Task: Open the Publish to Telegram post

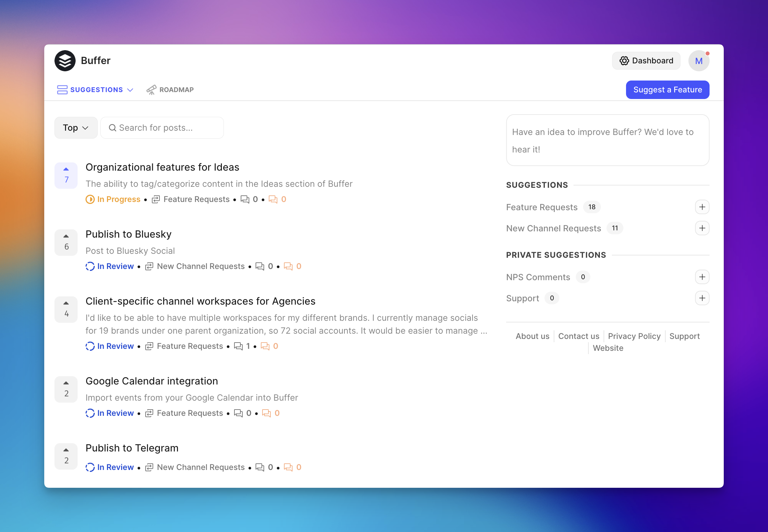Action: point(132,448)
